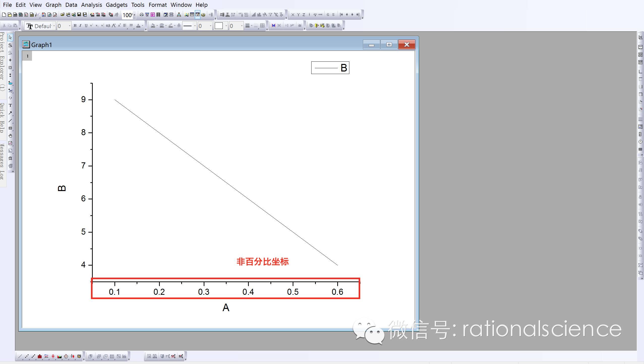Set column as Y with the Y button
Screen dimensions: 644x364
pyautogui.click(x=298, y=15)
